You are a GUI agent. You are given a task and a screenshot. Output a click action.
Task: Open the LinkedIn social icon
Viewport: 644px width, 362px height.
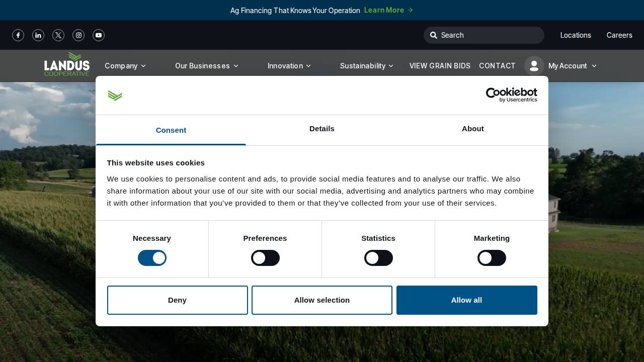pos(38,35)
